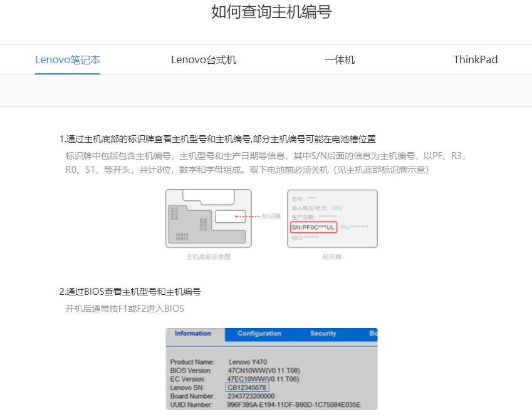Click the 生产日期 line on label plate
Viewport: 532px width, 415px height.
tap(314, 217)
